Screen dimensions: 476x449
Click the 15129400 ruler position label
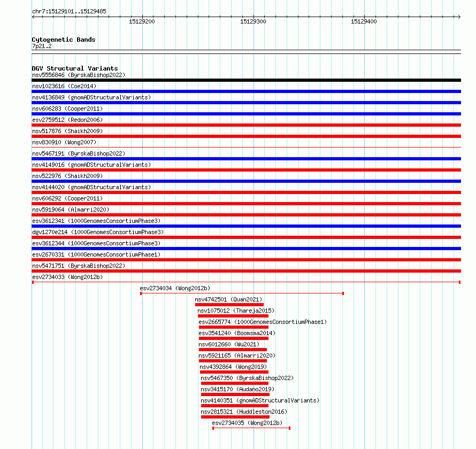(364, 21)
